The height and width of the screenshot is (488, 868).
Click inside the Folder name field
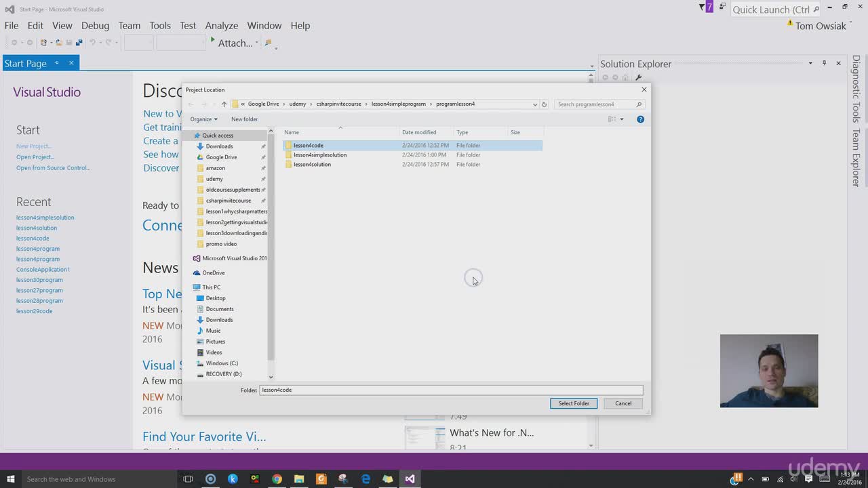[x=451, y=390]
